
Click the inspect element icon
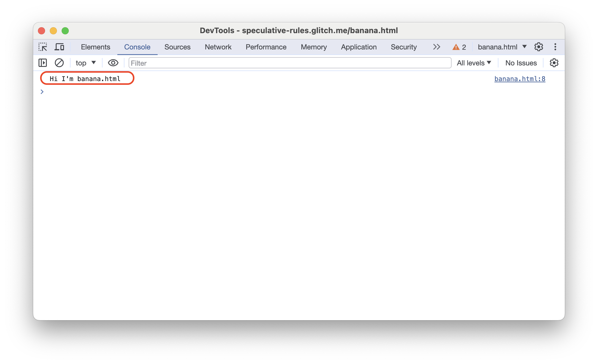tap(43, 47)
